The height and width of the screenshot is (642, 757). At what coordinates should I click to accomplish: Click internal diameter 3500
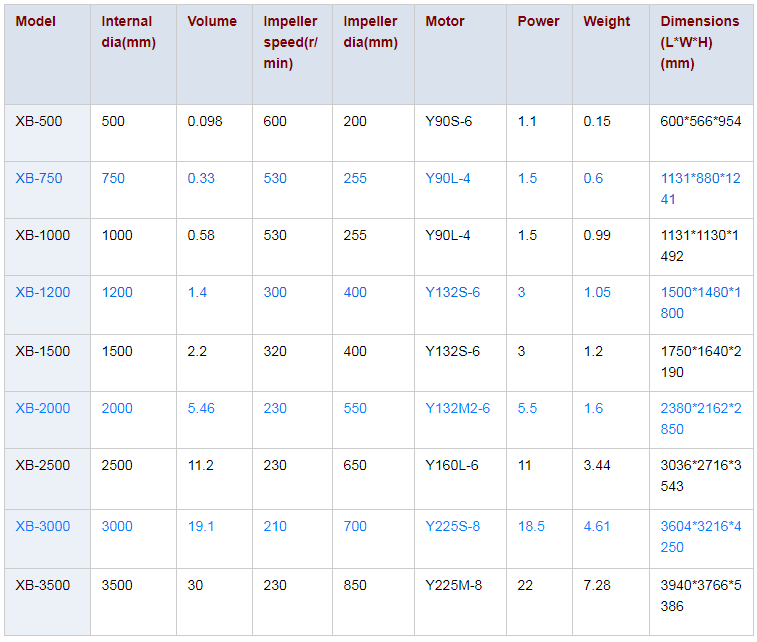coord(117,585)
